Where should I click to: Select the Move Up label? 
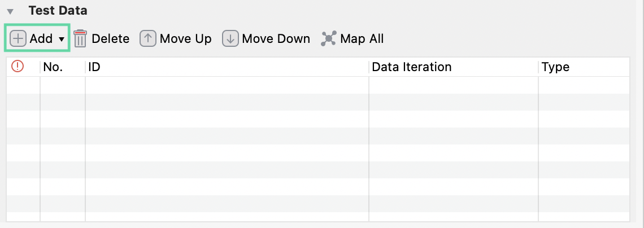click(x=185, y=38)
